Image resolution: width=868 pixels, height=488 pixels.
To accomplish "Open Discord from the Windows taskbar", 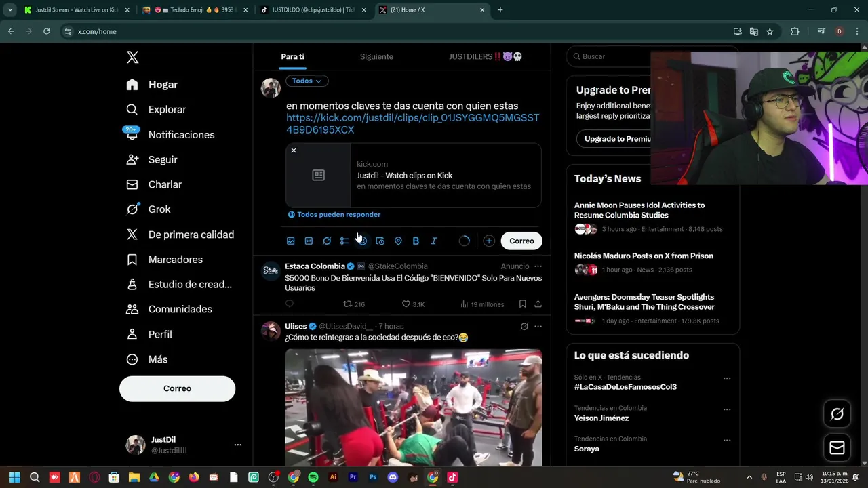I will (x=393, y=477).
